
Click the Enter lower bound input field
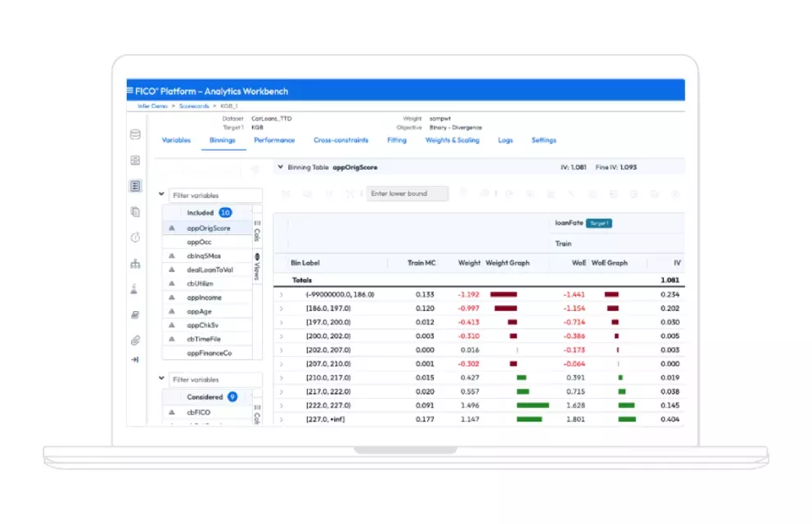tap(406, 193)
